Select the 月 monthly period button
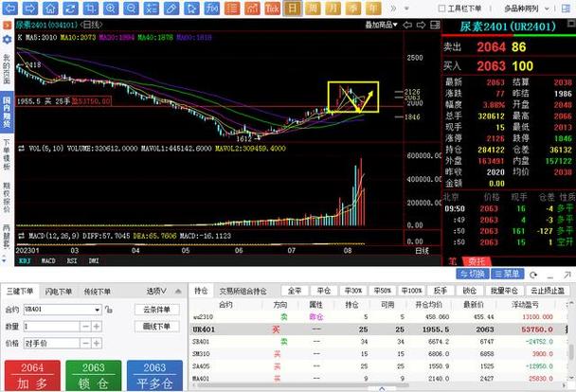The width and height of the screenshot is (576, 392). pos(333,9)
